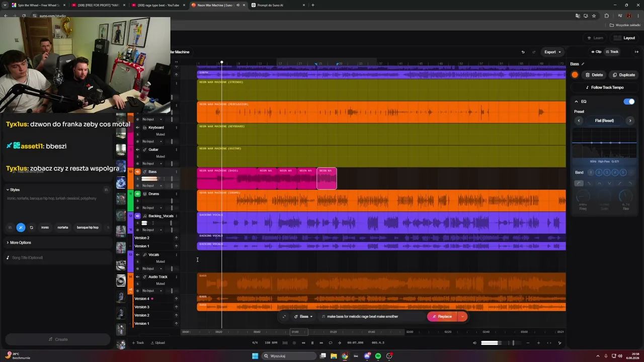The width and height of the screenshot is (644, 362).
Task: Solo the Bass track
Action: tap(137, 179)
